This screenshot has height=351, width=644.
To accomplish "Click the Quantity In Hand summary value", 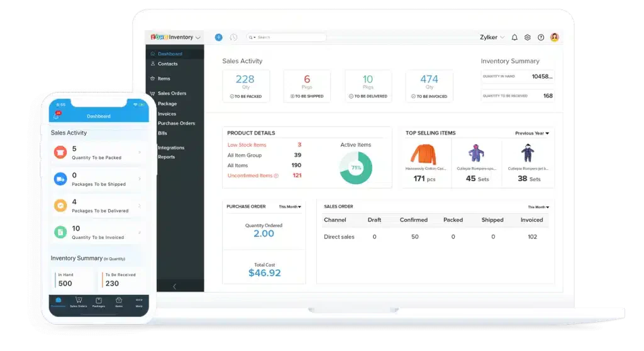I will (x=542, y=77).
